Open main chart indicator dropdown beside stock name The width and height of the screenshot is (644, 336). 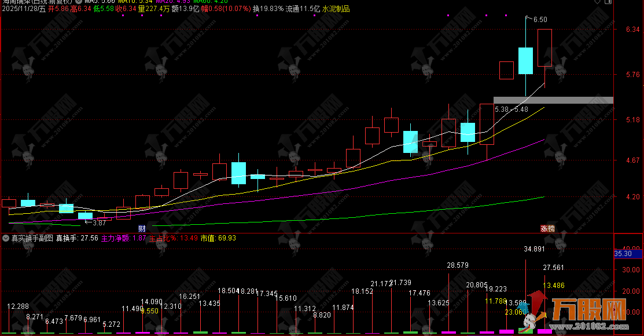click(x=78, y=2)
